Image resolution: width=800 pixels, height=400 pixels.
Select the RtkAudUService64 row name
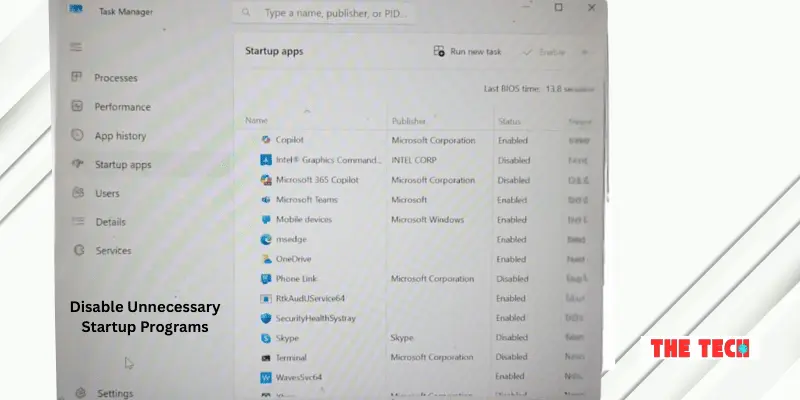pyautogui.click(x=310, y=298)
